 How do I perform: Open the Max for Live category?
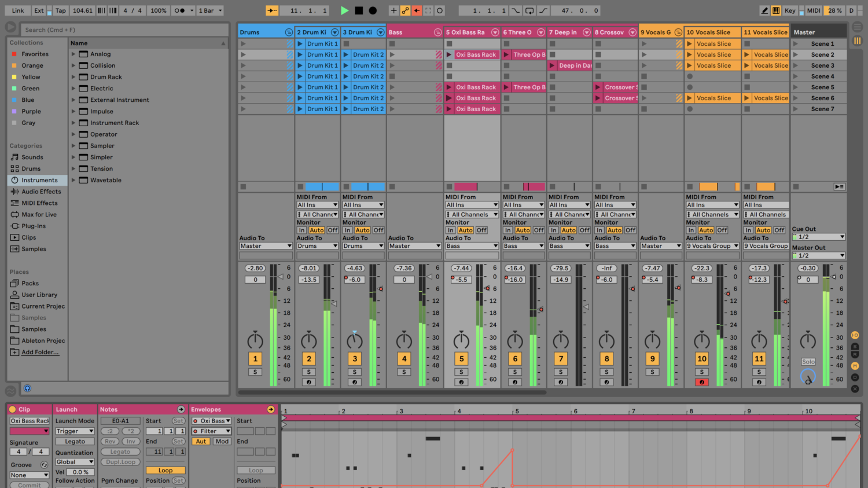[37, 215]
